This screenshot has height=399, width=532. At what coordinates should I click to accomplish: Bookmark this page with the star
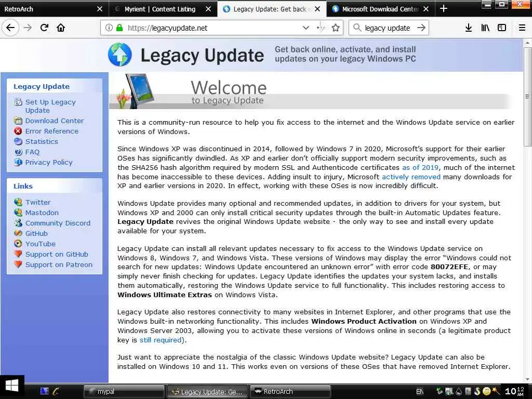point(336,28)
